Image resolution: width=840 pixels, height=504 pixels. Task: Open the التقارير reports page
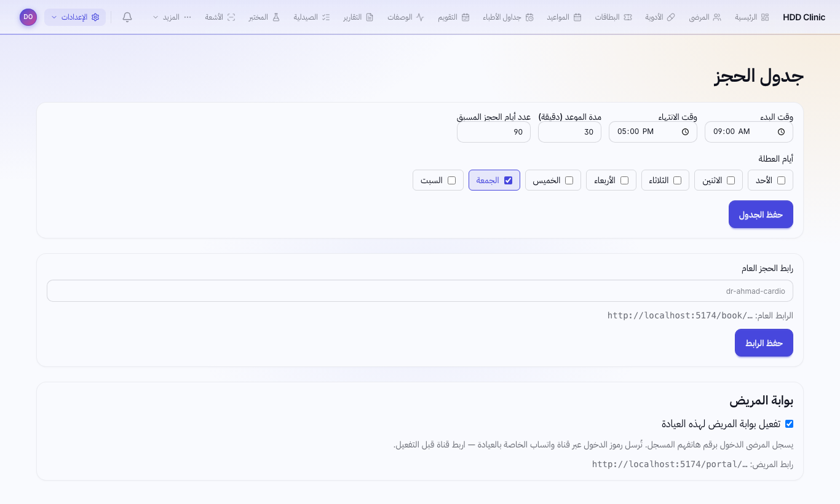tap(358, 17)
